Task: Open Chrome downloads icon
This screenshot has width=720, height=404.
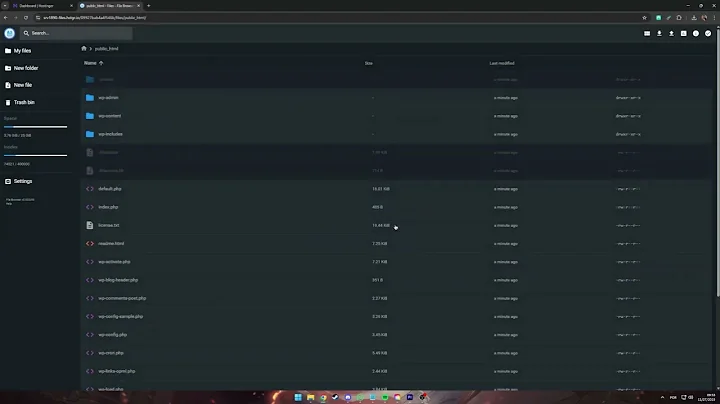Action: (x=694, y=17)
